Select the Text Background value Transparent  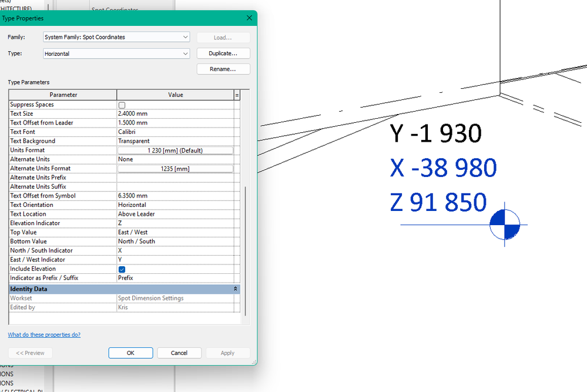coord(175,141)
